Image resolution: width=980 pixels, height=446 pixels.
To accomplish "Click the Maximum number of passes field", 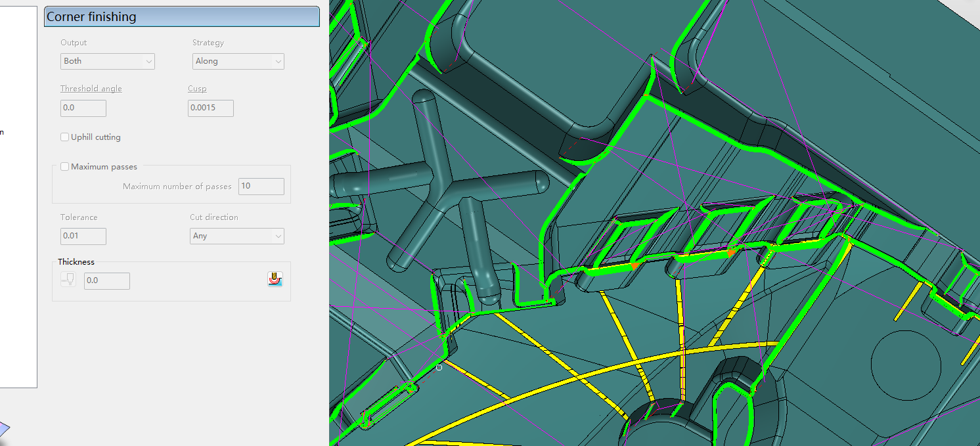I will pyautogui.click(x=261, y=186).
